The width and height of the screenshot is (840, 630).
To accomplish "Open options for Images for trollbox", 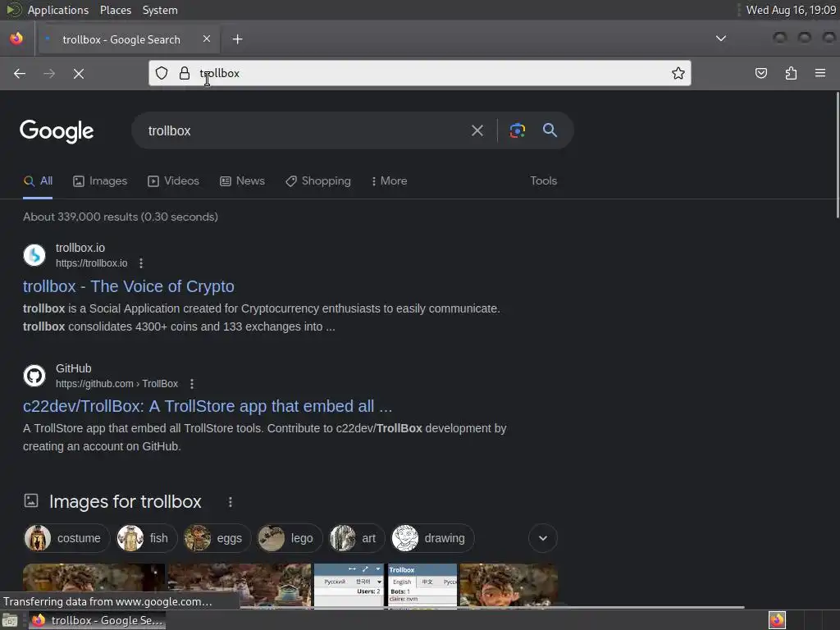I will click(x=231, y=502).
